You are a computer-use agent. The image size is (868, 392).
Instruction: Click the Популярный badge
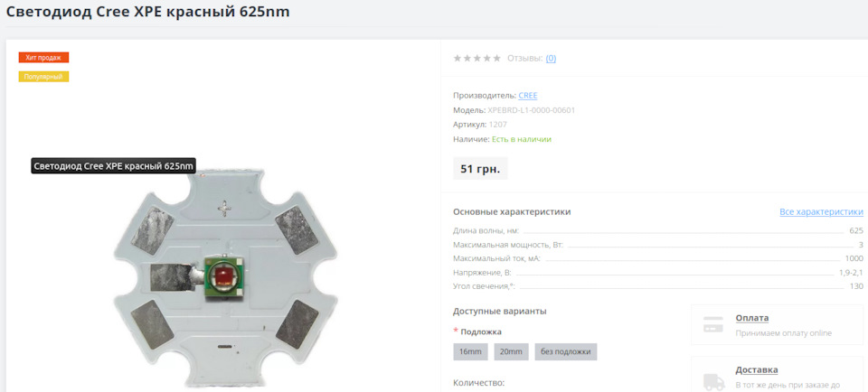click(x=43, y=77)
